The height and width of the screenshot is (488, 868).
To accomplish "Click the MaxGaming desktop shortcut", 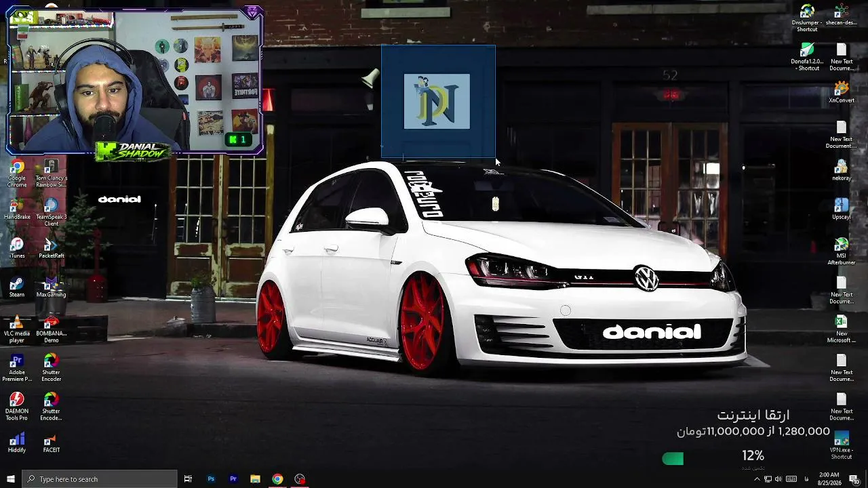I will click(x=51, y=287).
